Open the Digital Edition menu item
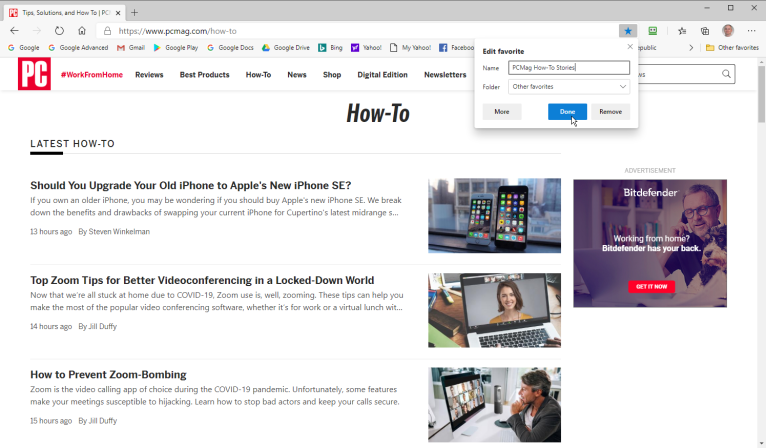 (383, 75)
